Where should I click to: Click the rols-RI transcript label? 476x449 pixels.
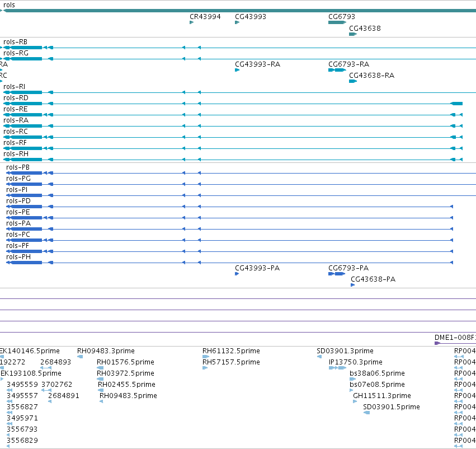[15, 87]
